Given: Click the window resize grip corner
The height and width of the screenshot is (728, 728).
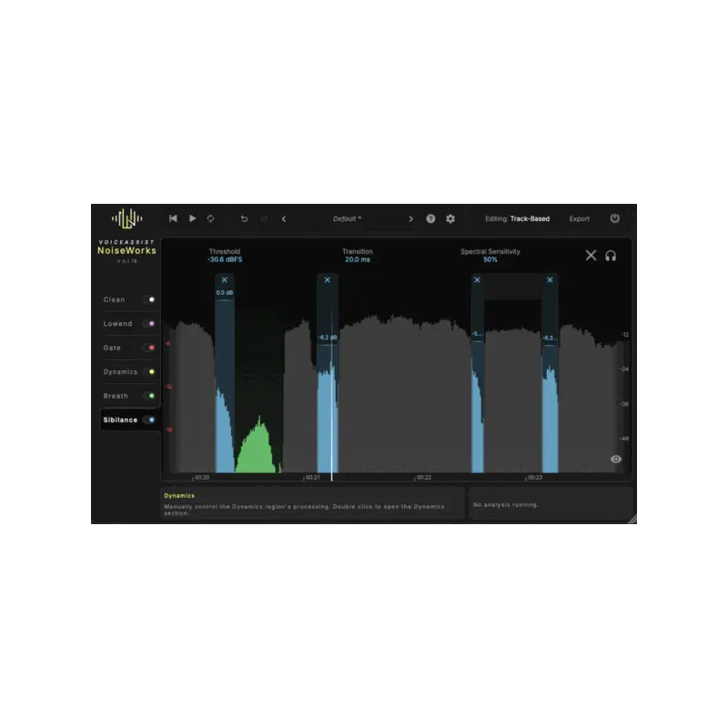Looking at the screenshot, I should [632, 520].
